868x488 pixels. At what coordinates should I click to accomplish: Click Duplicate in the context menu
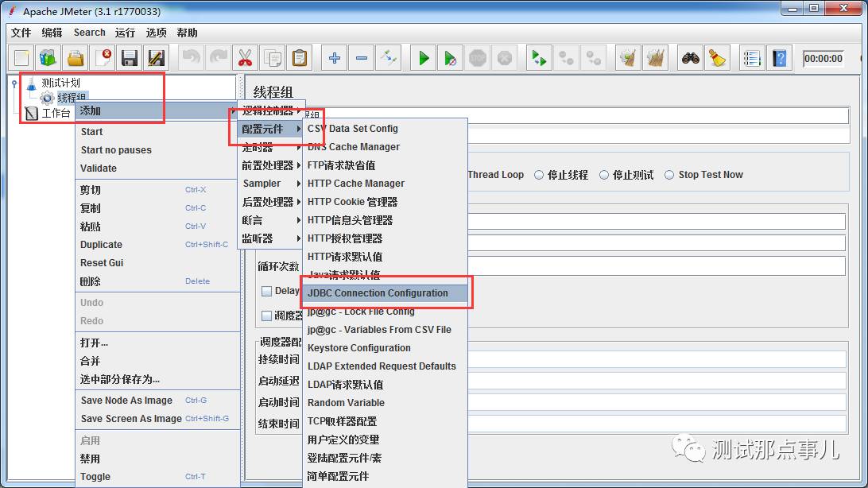tap(157, 245)
